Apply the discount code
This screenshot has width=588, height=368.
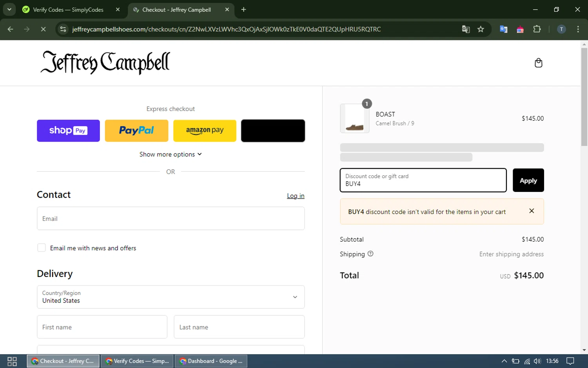click(528, 180)
